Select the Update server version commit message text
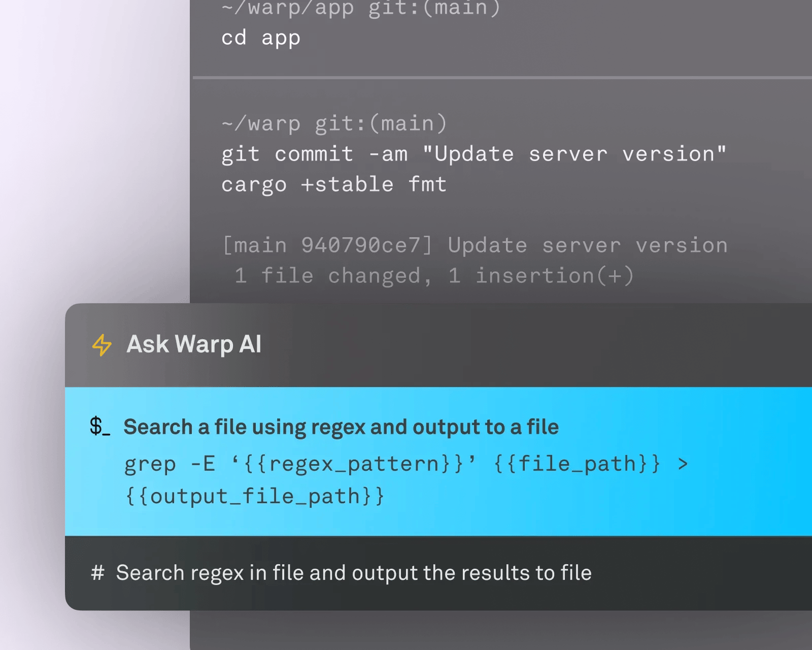This screenshot has width=812, height=650. [x=576, y=154]
